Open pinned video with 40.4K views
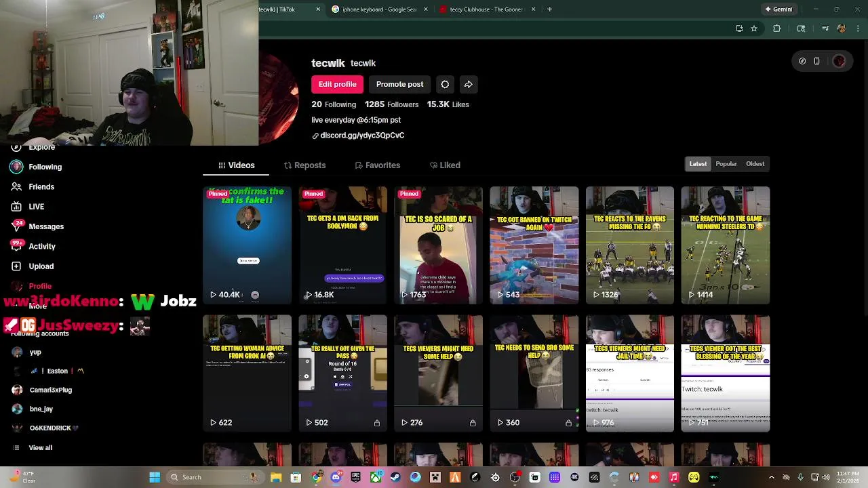The height and width of the screenshot is (488, 868). (247, 245)
